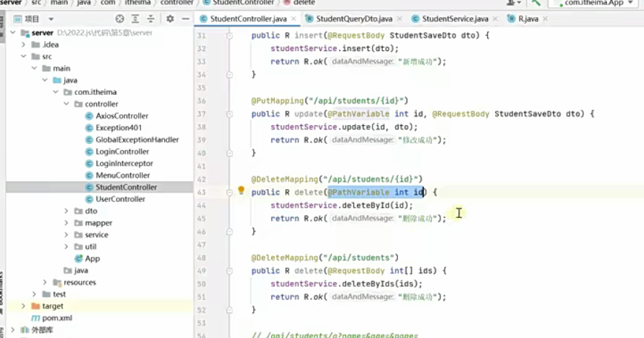Click line number 45 in gutter
Viewport: 644px width, 338px height.
click(x=201, y=219)
